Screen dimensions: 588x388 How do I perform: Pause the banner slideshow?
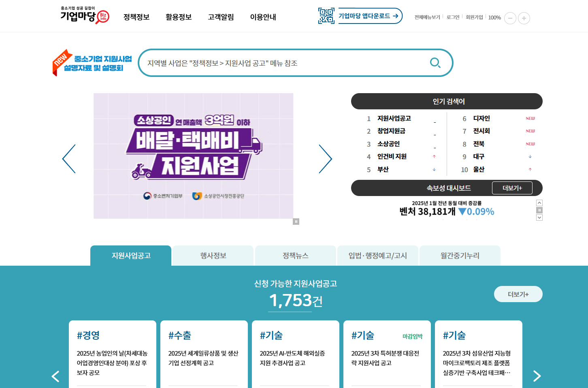[x=296, y=221]
